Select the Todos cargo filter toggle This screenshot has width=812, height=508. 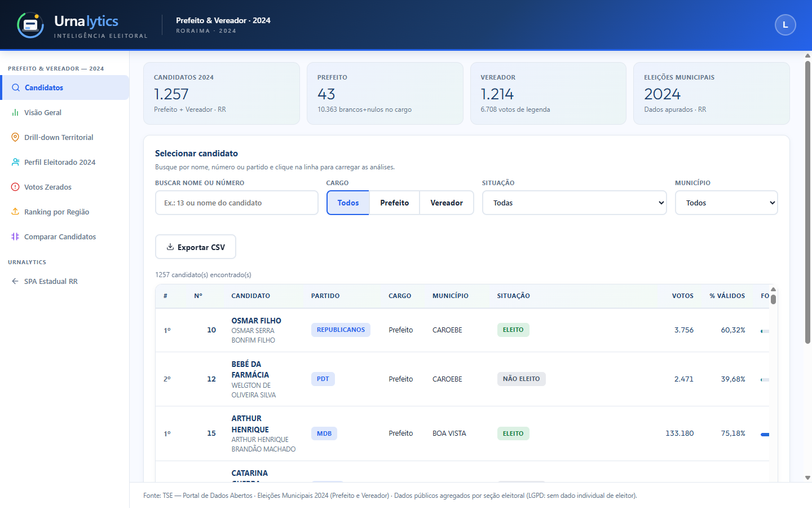[348, 203]
